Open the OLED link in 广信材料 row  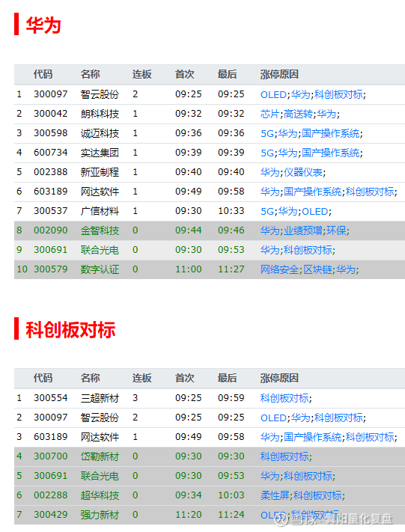click(x=314, y=211)
